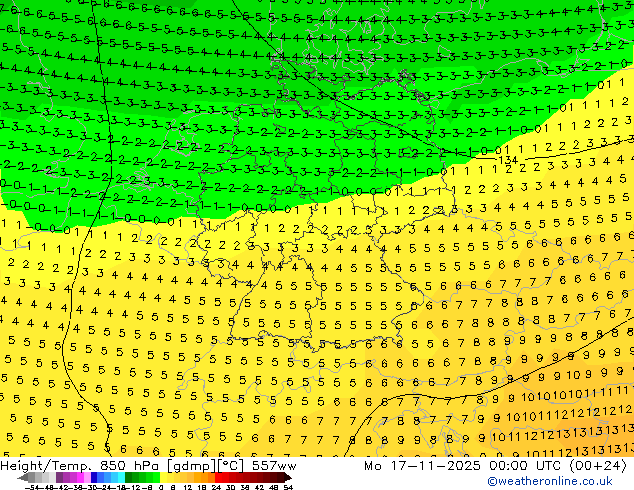Click the right arrow end of color scale
The image size is (634, 490).
tap(288, 477)
